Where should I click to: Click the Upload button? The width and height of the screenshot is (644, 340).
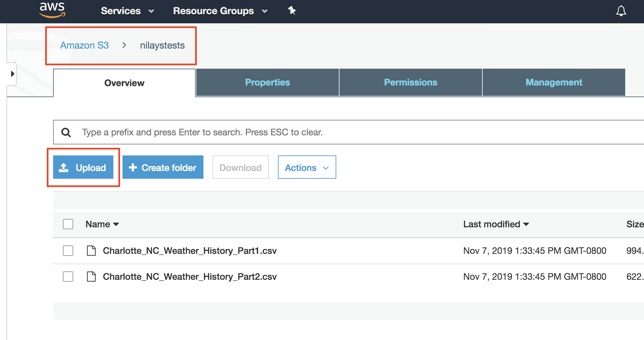coord(83,167)
